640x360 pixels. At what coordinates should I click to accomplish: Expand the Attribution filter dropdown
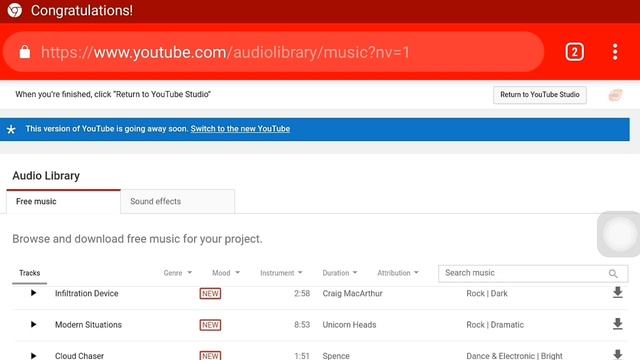tap(398, 273)
